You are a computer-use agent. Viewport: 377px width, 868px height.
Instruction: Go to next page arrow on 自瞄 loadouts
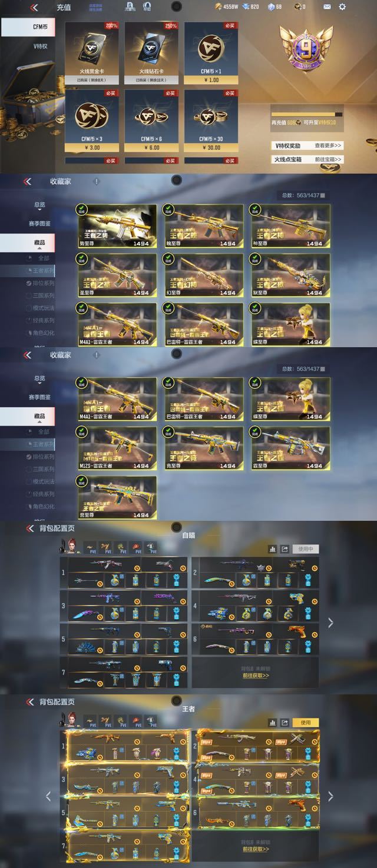(330, 622)
